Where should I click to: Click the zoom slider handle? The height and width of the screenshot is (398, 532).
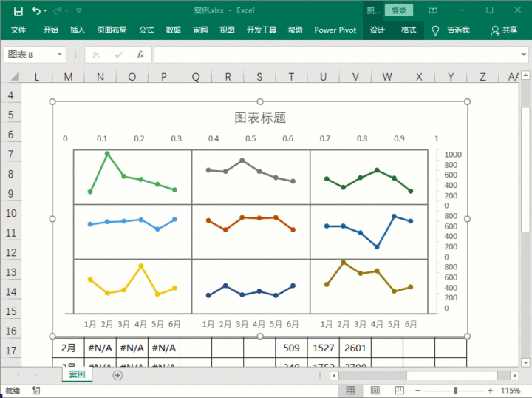(456, 391)
